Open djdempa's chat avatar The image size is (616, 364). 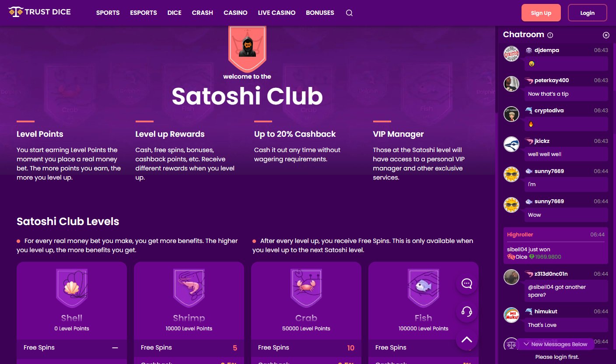[x=511, y=54]
